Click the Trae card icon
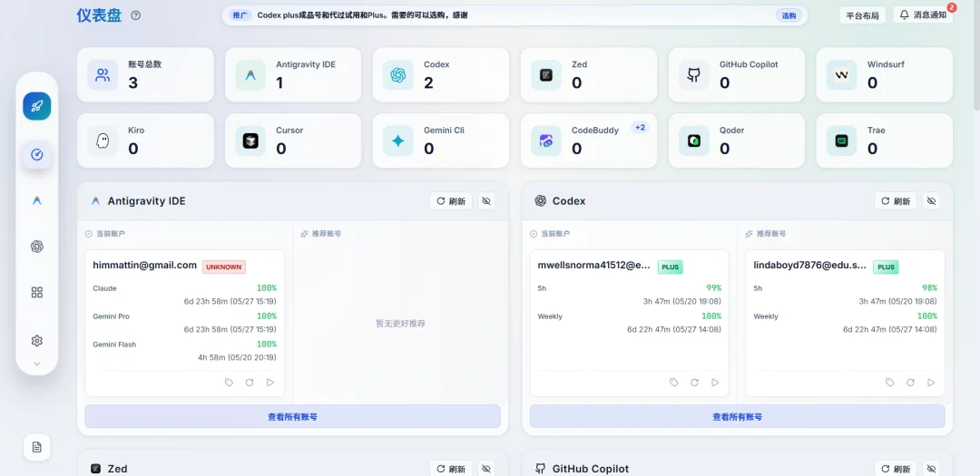Screen dimensions: 980x476 842,141
